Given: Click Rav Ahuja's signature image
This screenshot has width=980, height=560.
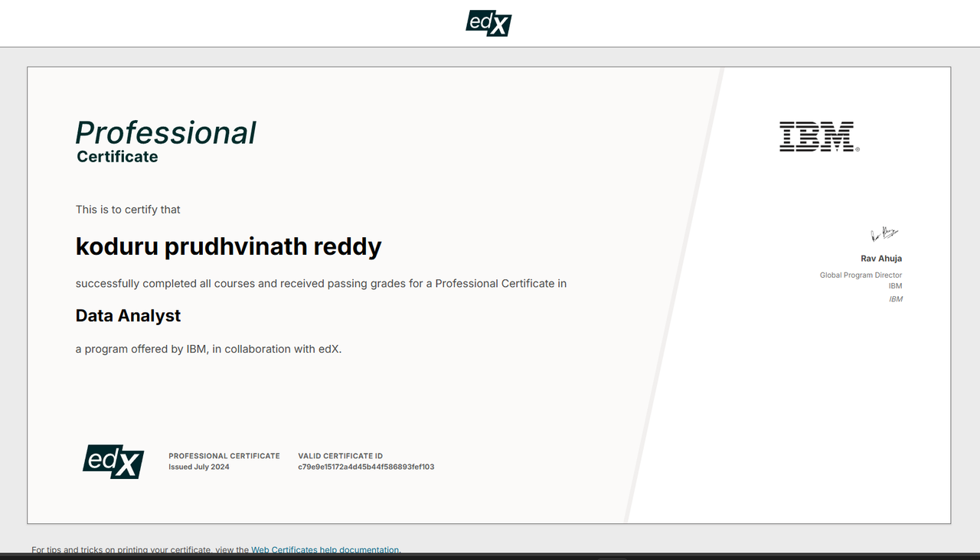Looking at the screenshot, I should pyautogui.click(x=884, y=234).
